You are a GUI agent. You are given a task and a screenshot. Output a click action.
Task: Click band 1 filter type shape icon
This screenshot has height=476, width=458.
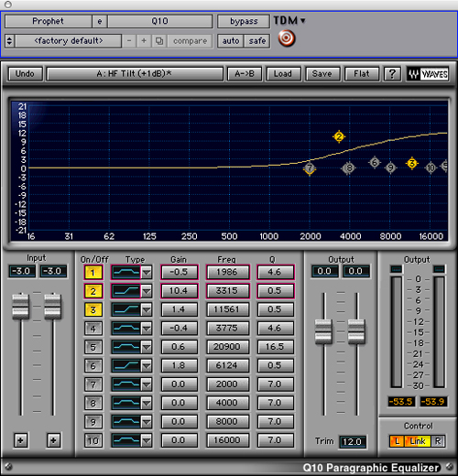tap(125, 272)
